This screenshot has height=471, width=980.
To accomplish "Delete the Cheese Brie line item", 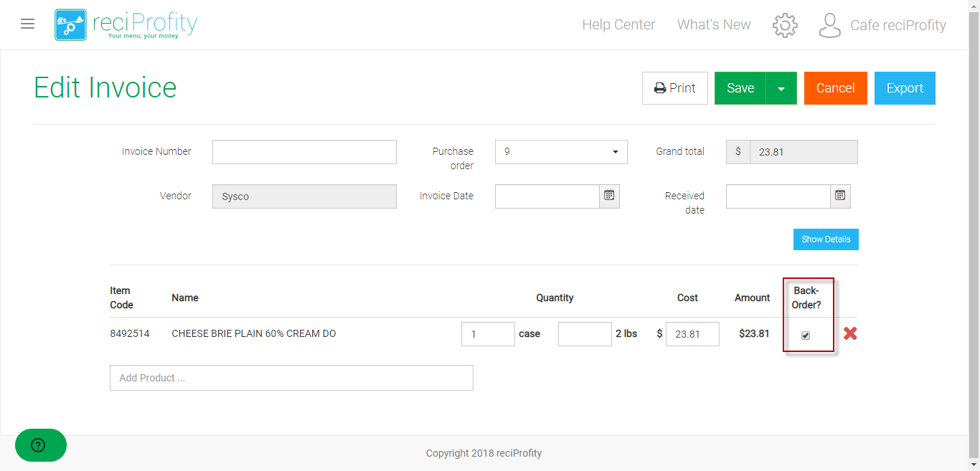I will click(850, 333).
